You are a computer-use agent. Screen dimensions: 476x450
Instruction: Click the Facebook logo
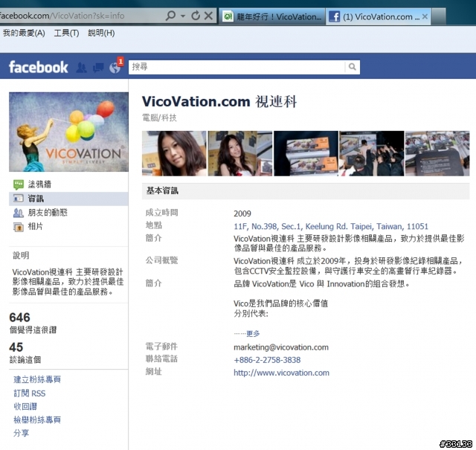(x=38, y=67)
